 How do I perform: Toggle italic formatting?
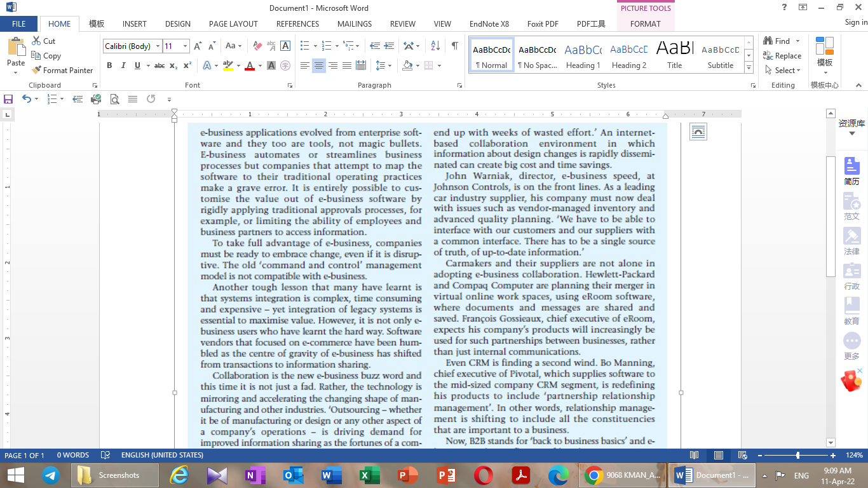(123, 65)
